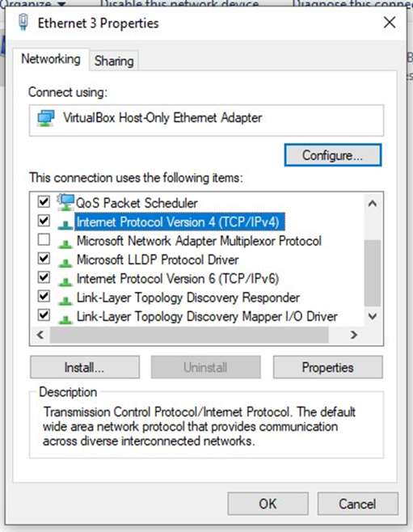The width and height of the screenshot is (413, 532).
Task: Click the vertical scrollbar thumb in items list
Action: coord(373,273)
